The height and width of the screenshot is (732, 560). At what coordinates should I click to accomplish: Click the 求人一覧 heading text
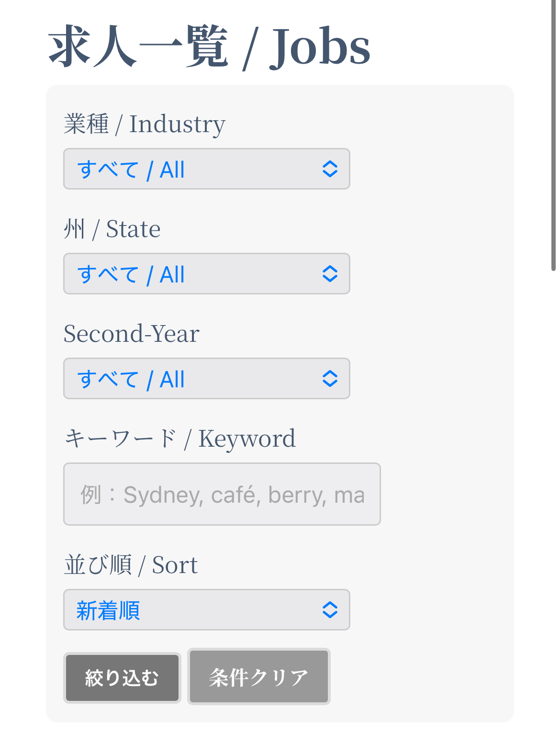139,47
